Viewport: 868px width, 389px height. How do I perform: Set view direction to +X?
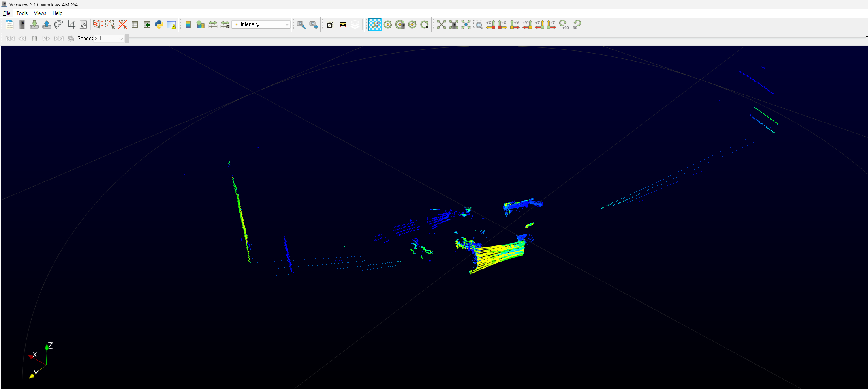[x=490, y=24]
